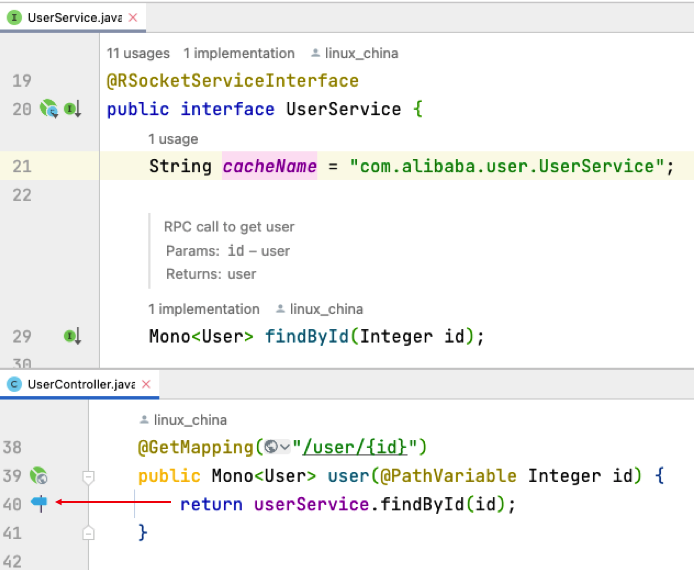This screenshot has width=697, height=570.
Task: Click the "/user/{id}" URL path
Action: pos(355,447)
